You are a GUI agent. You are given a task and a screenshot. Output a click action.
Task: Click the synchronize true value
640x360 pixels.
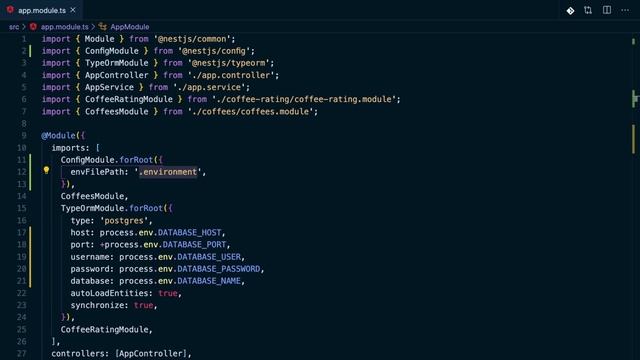click(143, 305)
